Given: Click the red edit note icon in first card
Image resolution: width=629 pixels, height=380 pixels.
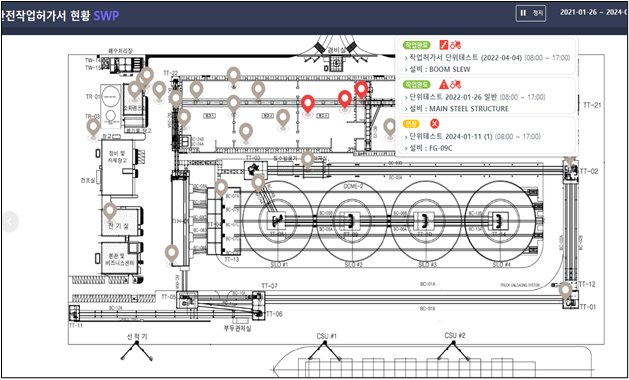Looking at the screenshot, I should pos(444,45).
